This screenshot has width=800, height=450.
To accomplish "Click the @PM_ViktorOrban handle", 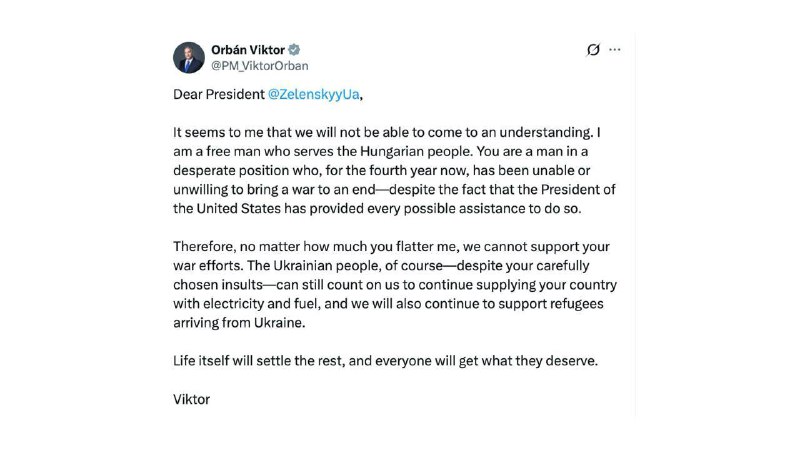I will 259,66.
